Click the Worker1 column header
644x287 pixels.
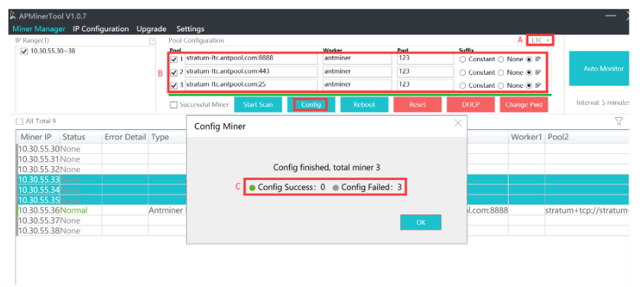click(x=526, y=137)
